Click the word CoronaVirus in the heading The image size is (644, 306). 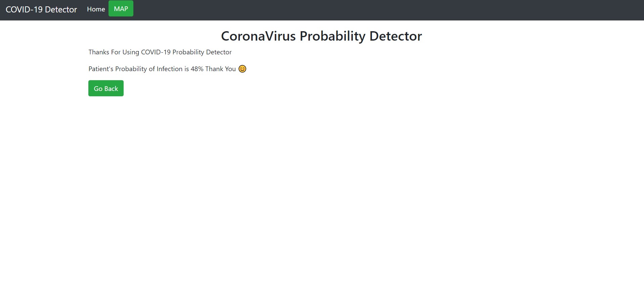(258, 36)
